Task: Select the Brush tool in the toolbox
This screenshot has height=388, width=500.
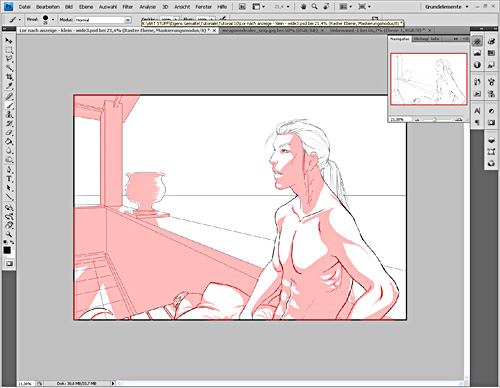Action: [9, 106]
